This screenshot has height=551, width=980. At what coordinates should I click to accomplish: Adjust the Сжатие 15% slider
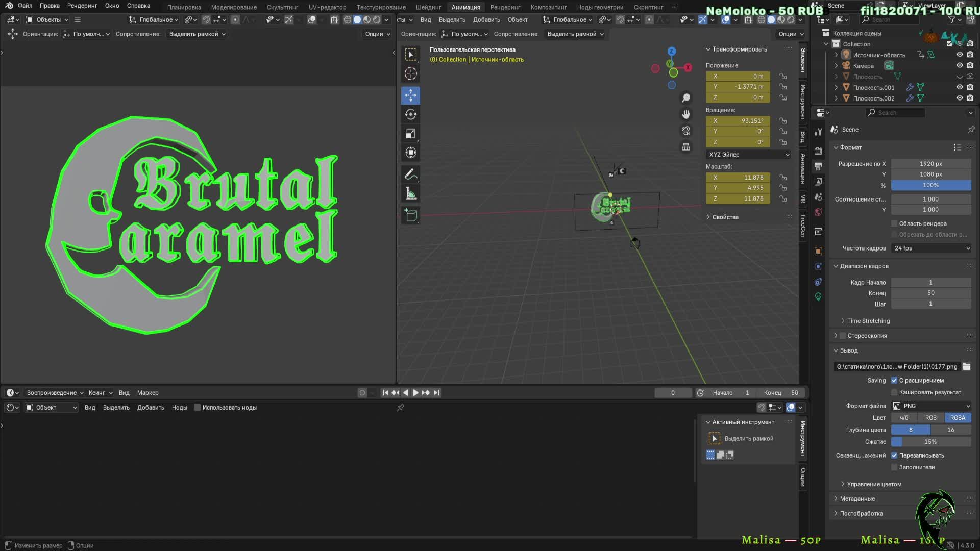point(930,441)
